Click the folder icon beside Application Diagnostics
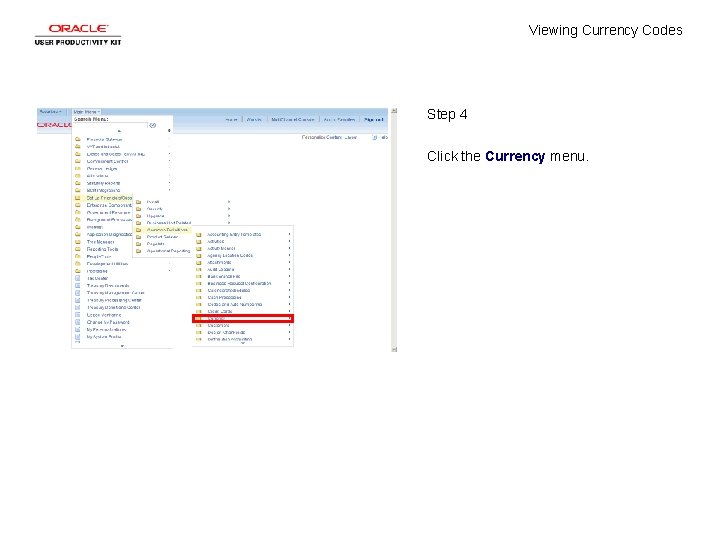The image size is (720, 540). (78, 234)
